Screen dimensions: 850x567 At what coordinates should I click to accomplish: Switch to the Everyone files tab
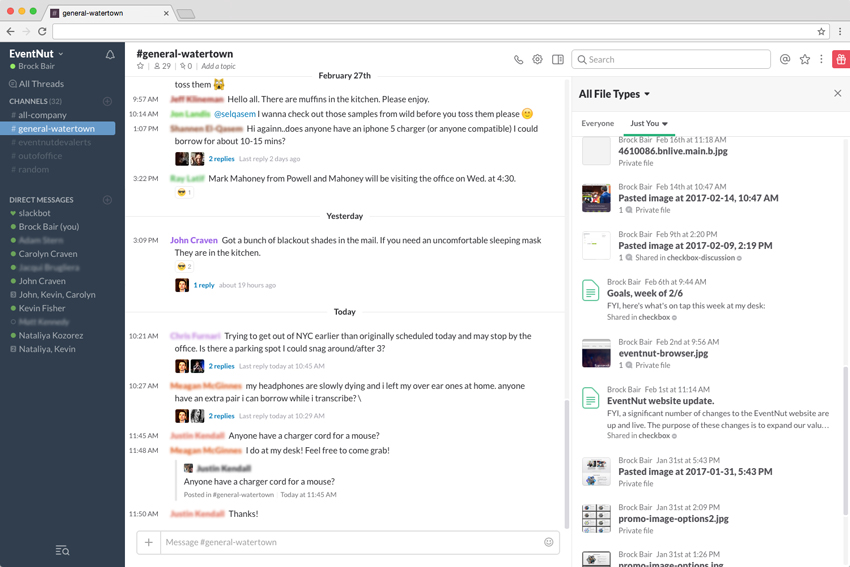pyautogui.click(x=597, y=124)
